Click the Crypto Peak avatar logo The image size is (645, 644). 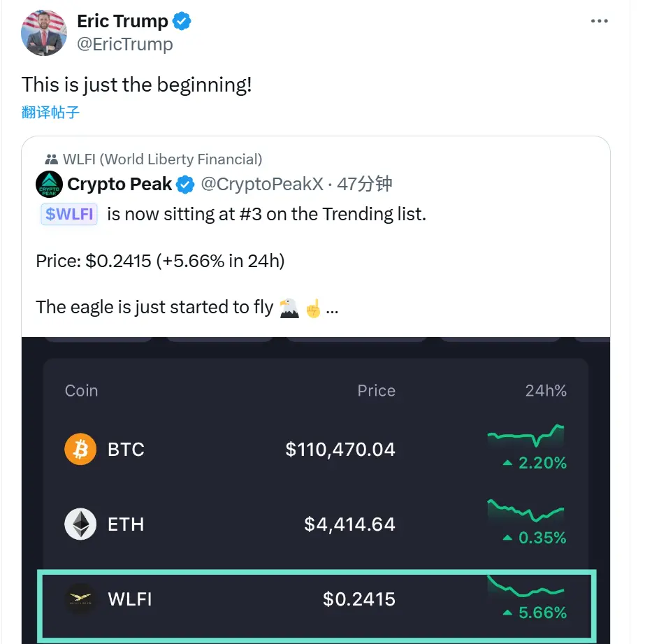tap(49, 185)
